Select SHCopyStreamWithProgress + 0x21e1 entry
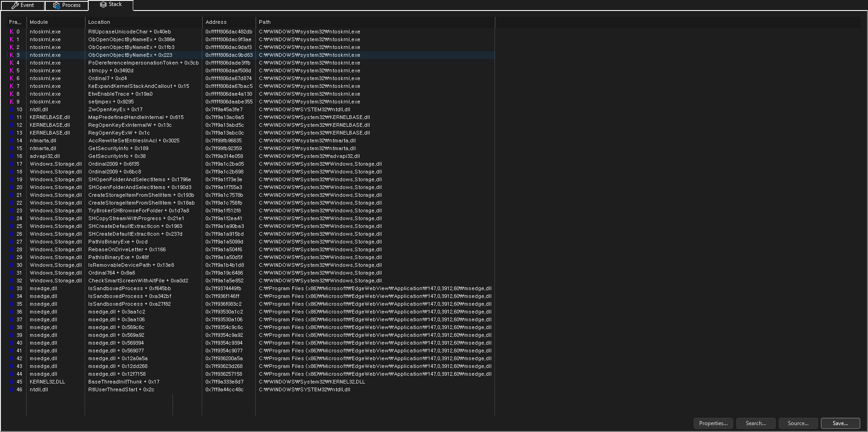The width and height of the screenshot is (868, 432). [x=136, y=218]
